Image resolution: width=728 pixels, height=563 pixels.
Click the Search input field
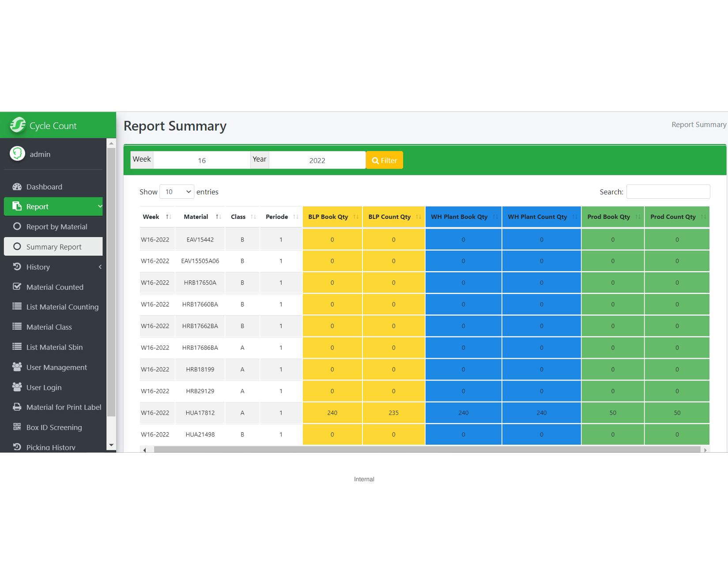[x=668, y=192]
